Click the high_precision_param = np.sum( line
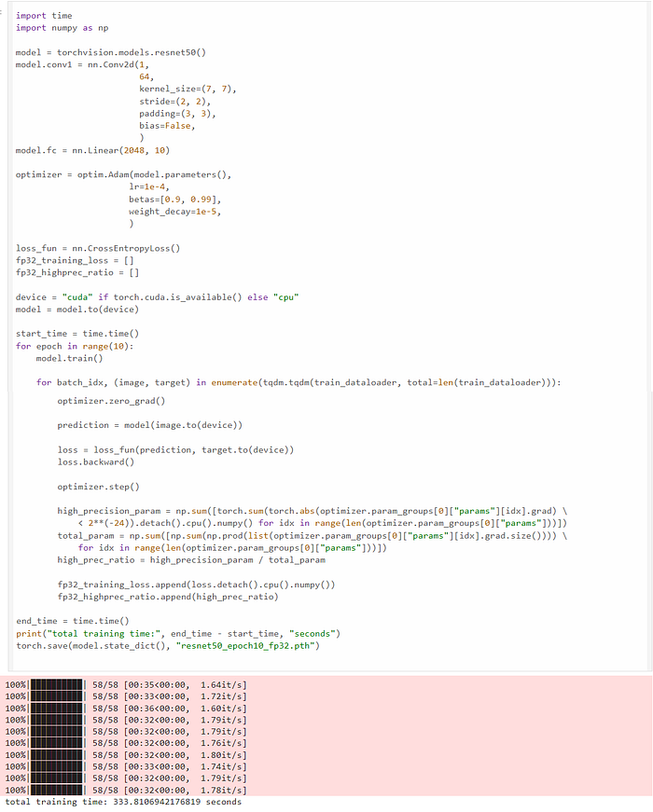Screen dimensions: 653x812 click(x=312, y=511)
